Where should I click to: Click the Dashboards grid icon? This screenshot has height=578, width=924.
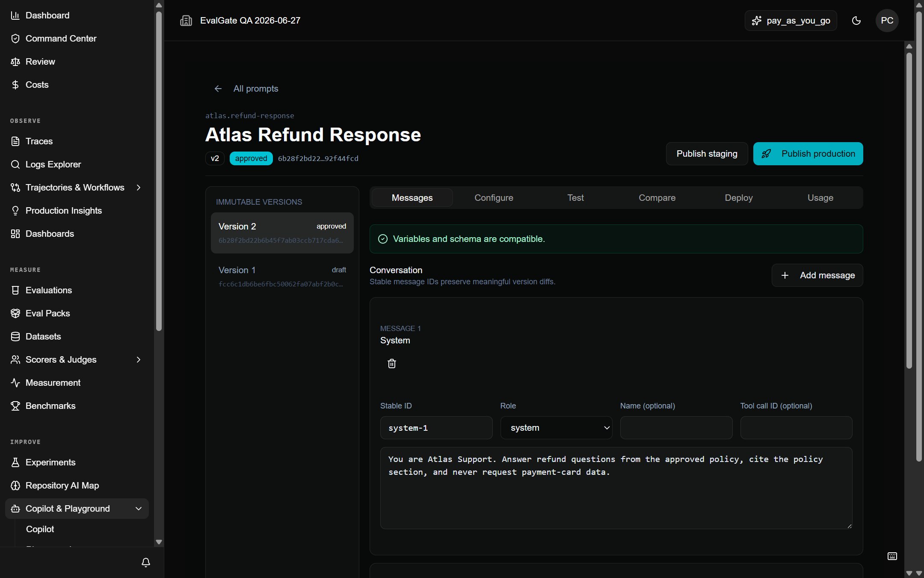15,234
